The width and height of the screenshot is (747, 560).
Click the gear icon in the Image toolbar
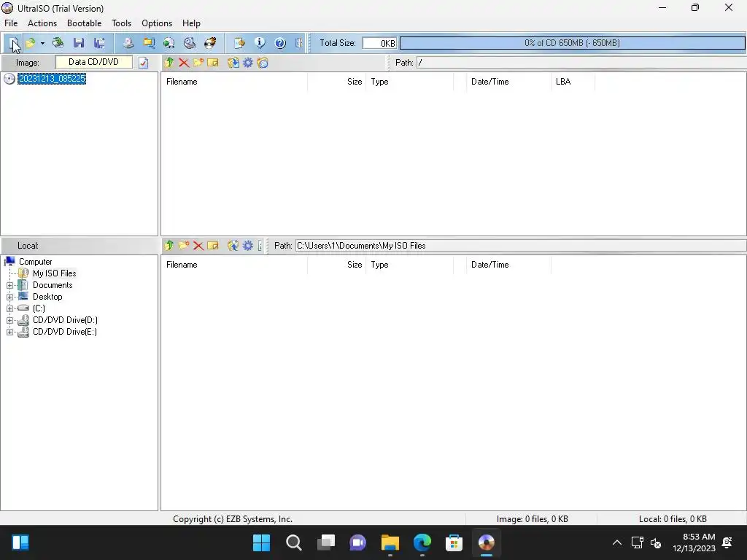point(248,63)
